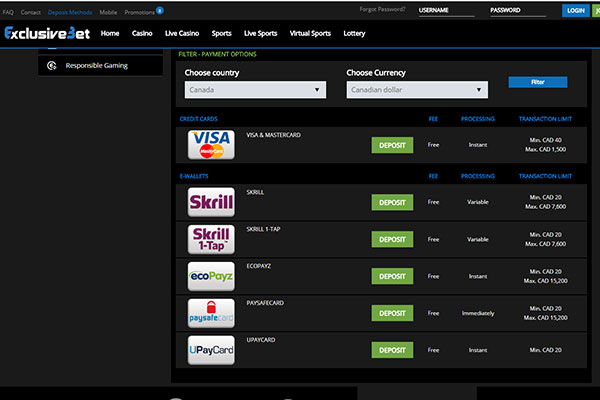Open the Sports menu item
Image resolution: width=600 pixels, height=400 pixels.
(x=222, y=33)
